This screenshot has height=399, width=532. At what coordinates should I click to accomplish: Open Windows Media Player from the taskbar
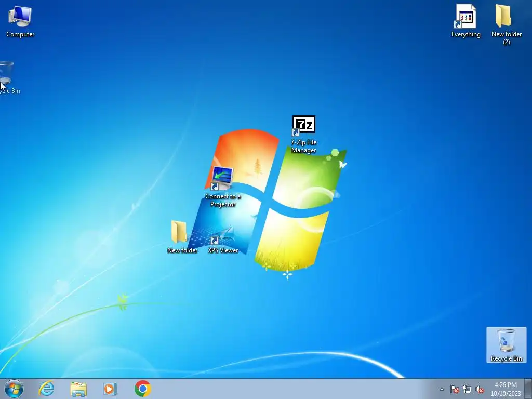tap(110, 389)
